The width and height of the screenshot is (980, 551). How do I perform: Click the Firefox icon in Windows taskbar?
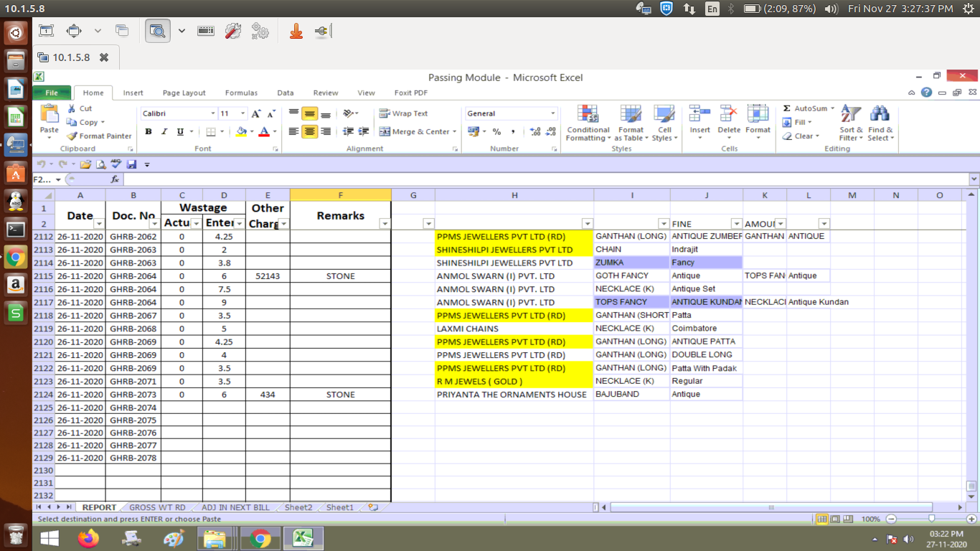pyautogui.click(x=88, y=537)
